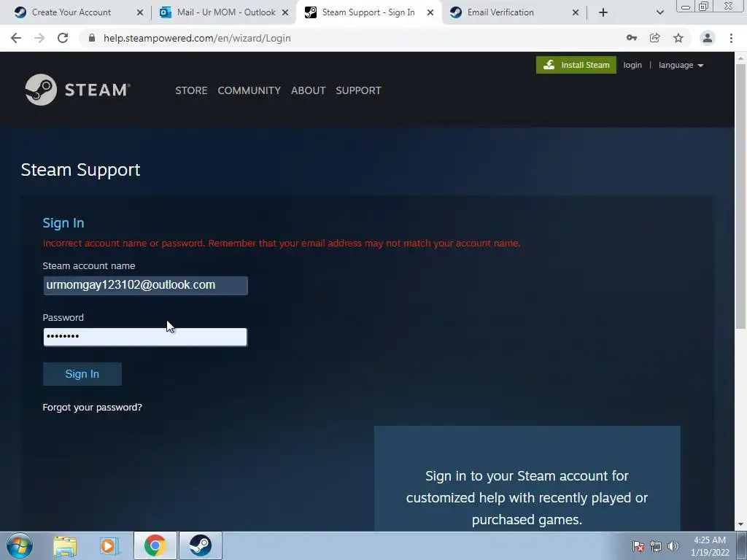This screenshot has width=747, height=560.
Task: Click the login link in the header
Action: click(632, 65)
